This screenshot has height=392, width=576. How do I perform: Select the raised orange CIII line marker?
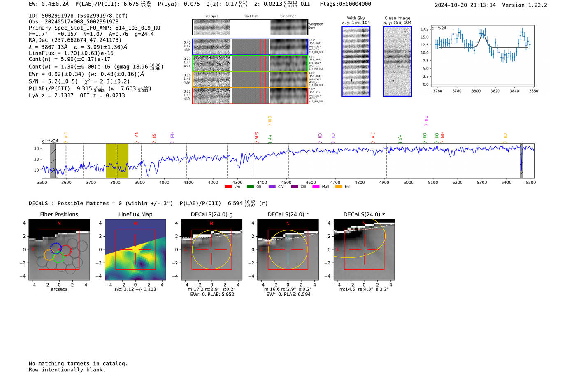tap(269, 121)
